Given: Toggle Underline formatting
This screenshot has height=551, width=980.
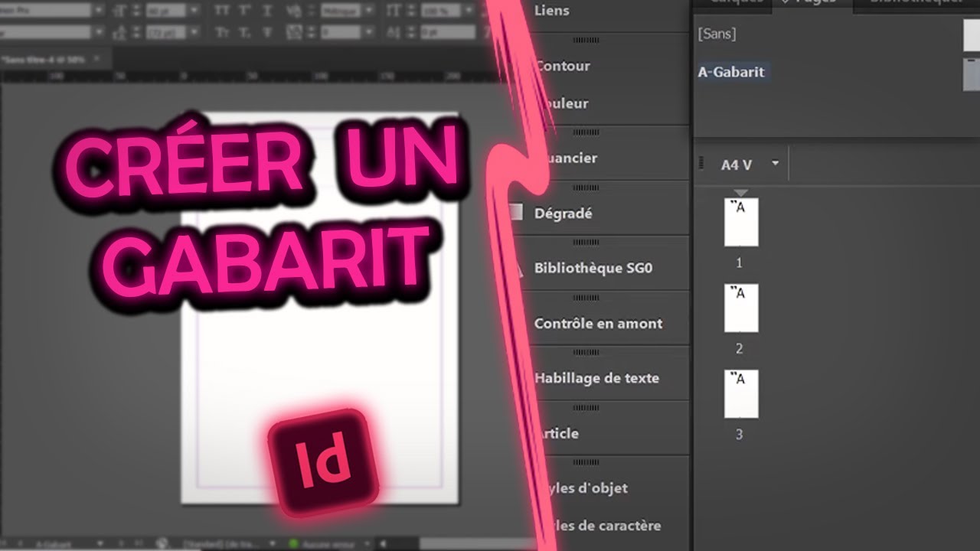Looking at the screenshot, I should (x=268, y=11).
